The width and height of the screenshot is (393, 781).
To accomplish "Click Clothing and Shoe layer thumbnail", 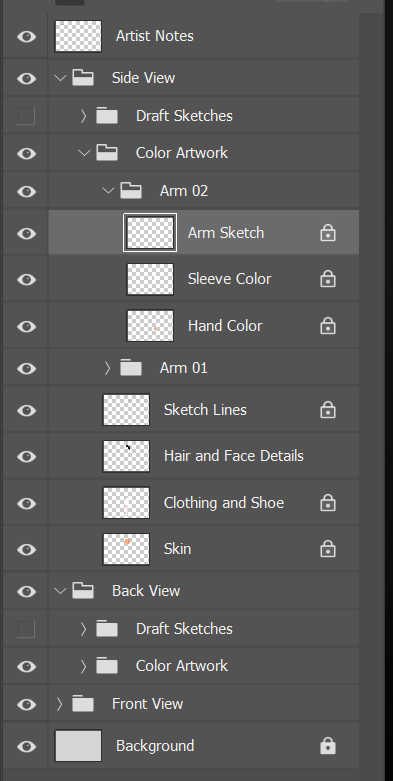I will (x=126, y=503).
